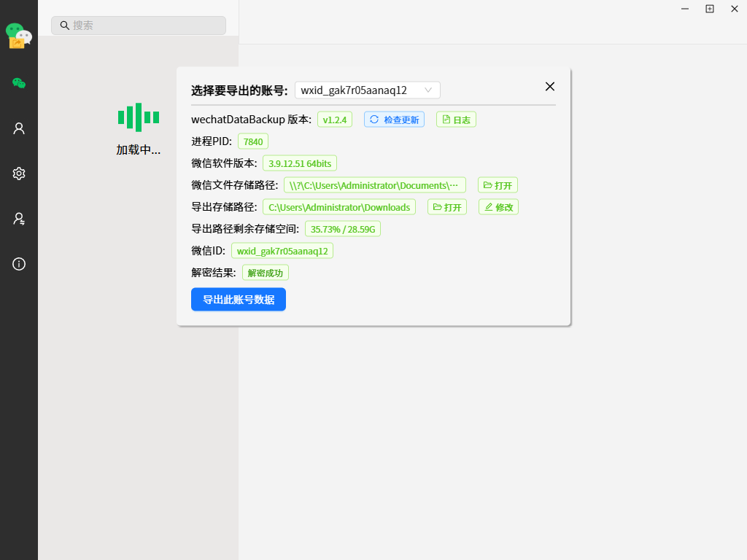Click the wechatDataBackup app logo
Viewport: 747px width, 560px height.
point(18,36)
